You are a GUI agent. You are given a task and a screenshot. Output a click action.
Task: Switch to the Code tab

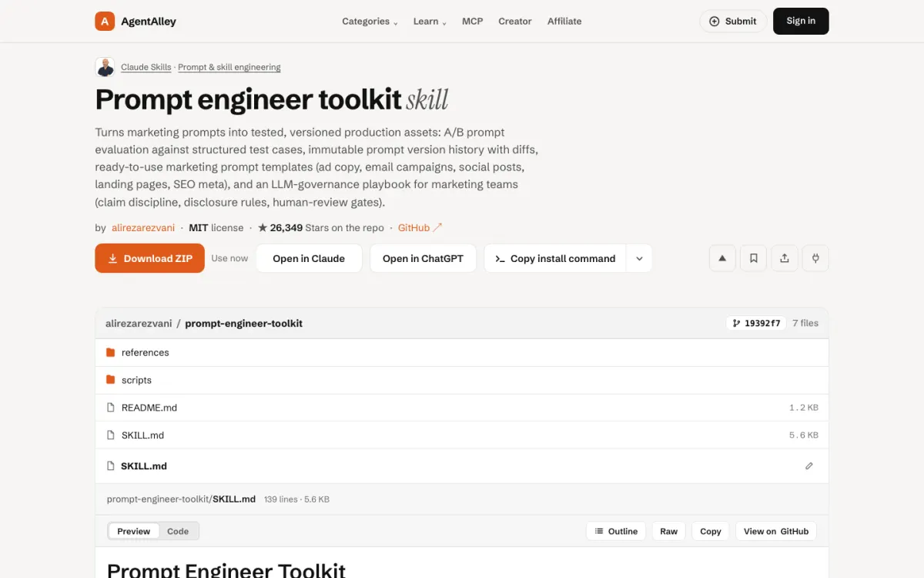pos(178,531)
